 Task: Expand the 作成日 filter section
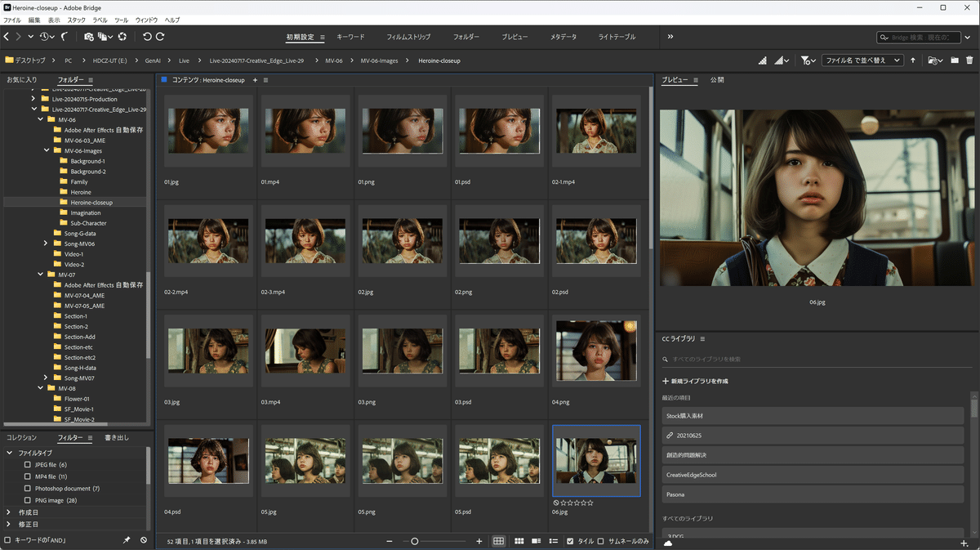(9, 512)
